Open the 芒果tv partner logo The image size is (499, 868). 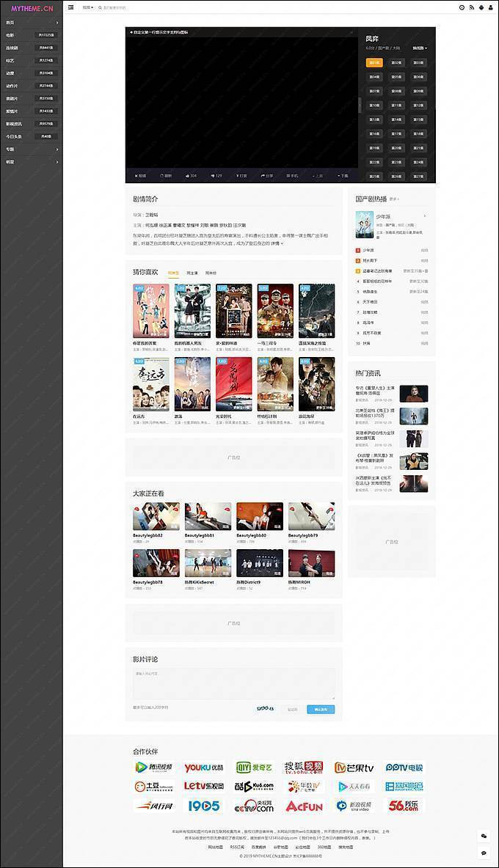(x=354, y=768)
